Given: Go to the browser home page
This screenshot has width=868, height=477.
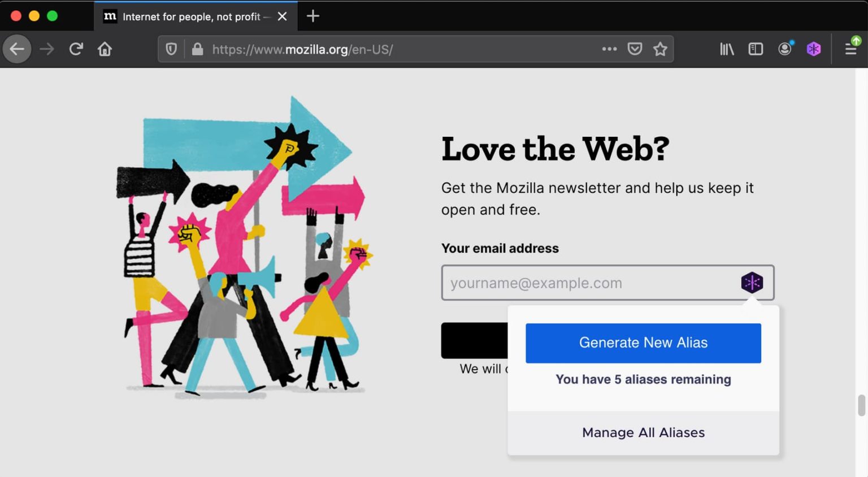Looking at the screenshot, I should (x=105, y=49).
